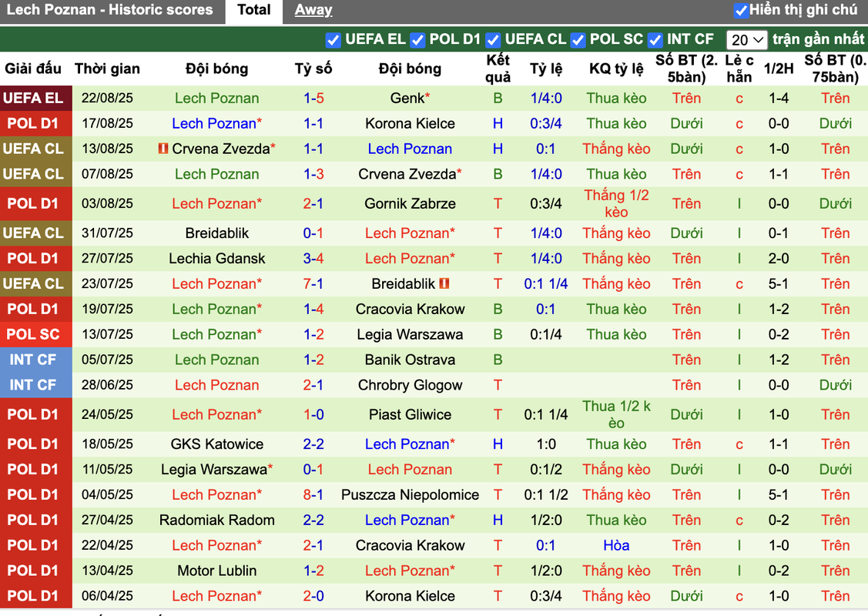Viewport: 868px width, 616px height.
Task: Uncheck the POL D1 filter checkbox
Action: 417,40
